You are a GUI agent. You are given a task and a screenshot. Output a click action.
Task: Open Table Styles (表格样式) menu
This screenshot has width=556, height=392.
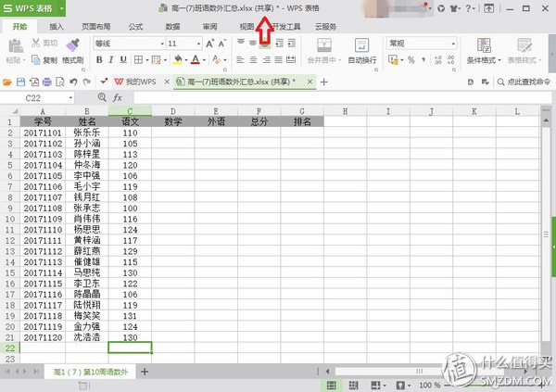pos(524,52)
